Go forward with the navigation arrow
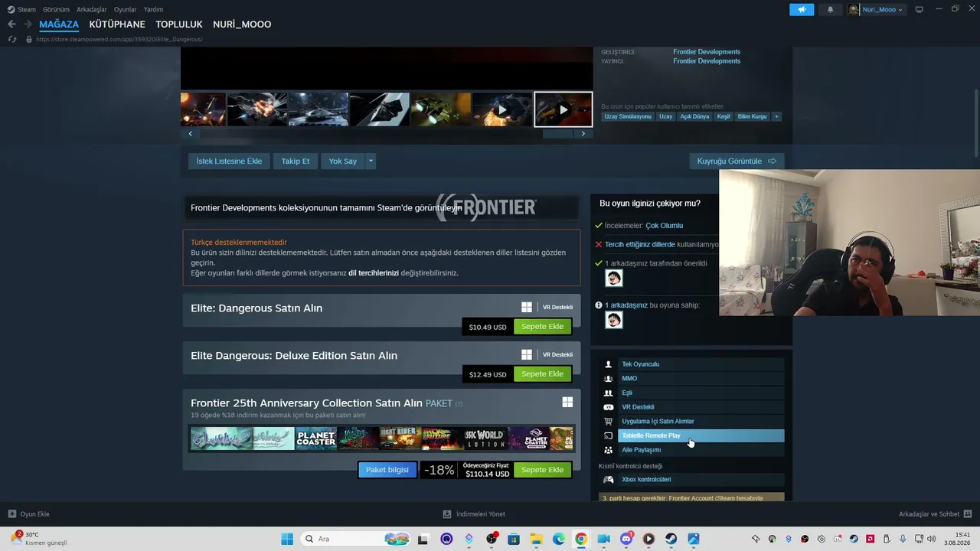The width and height of the screenshot is (980, 551). pos(28,24)
